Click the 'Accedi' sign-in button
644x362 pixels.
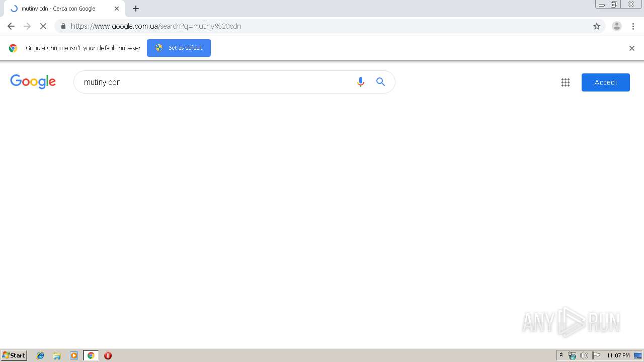pos(606,82)
